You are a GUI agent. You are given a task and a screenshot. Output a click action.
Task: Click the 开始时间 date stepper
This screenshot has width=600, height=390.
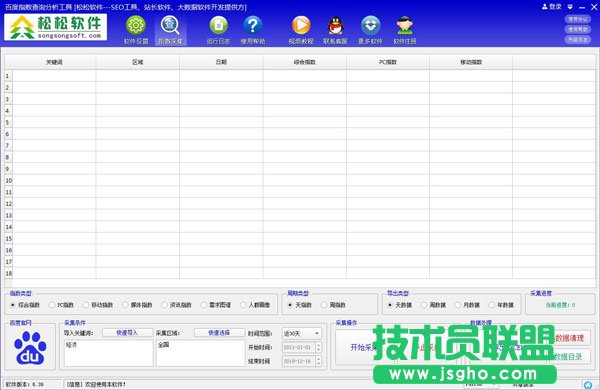[318, 348]
